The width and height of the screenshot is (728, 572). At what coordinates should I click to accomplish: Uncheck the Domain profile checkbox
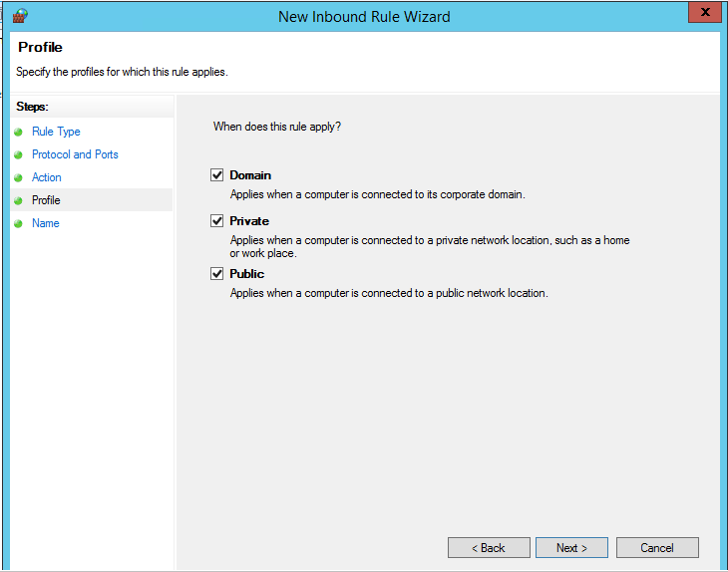(x=216, y=175)
